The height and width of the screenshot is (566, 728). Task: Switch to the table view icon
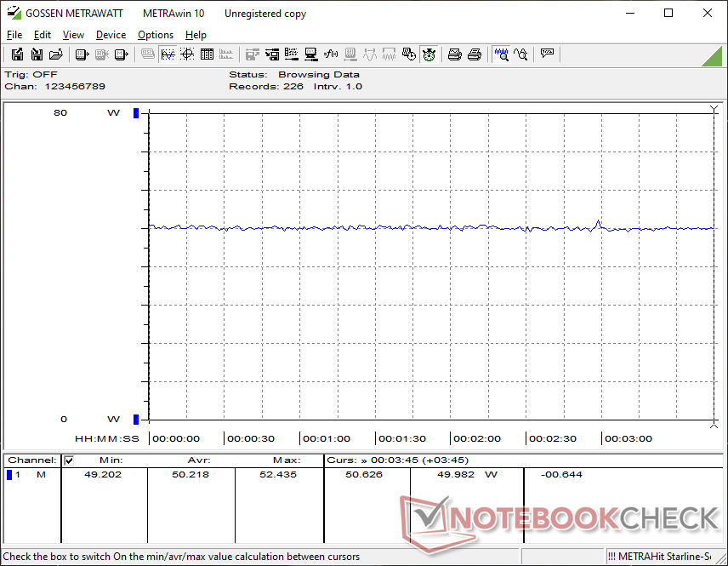click(206, 54)
